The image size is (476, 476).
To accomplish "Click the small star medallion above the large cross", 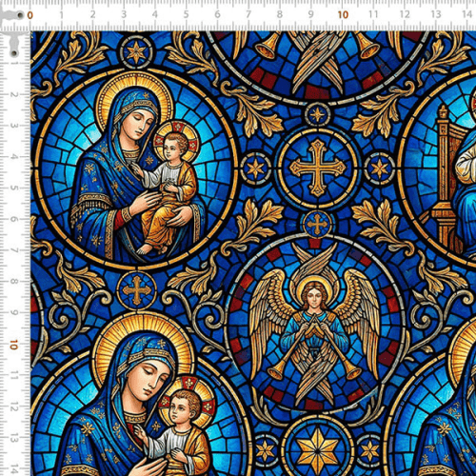I will click(x=317, y=114).
